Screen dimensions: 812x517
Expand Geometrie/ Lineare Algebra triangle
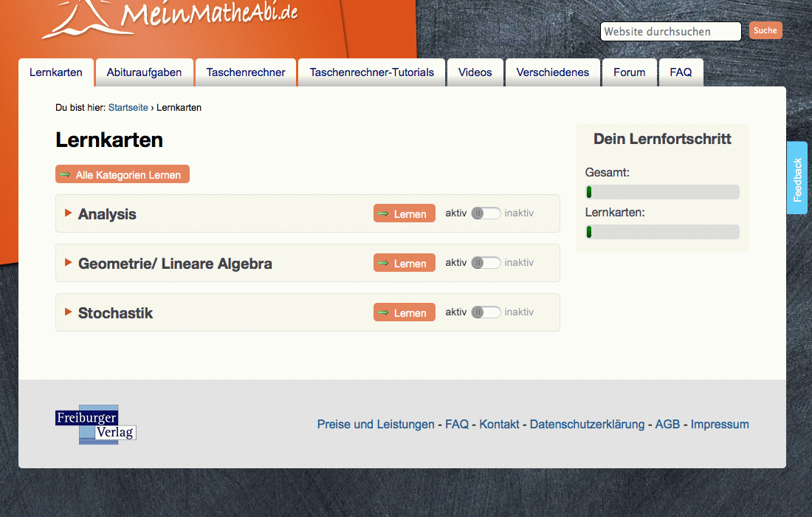point(68,263)
